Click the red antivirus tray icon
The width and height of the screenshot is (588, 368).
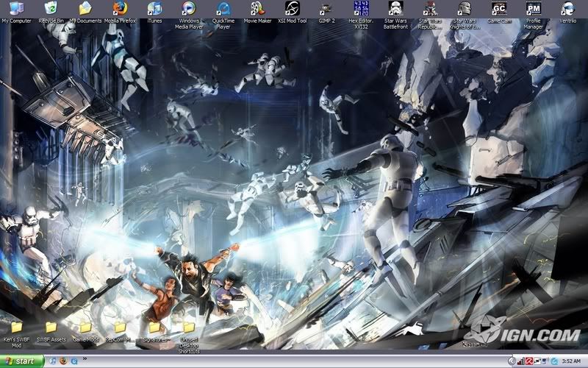529,361
